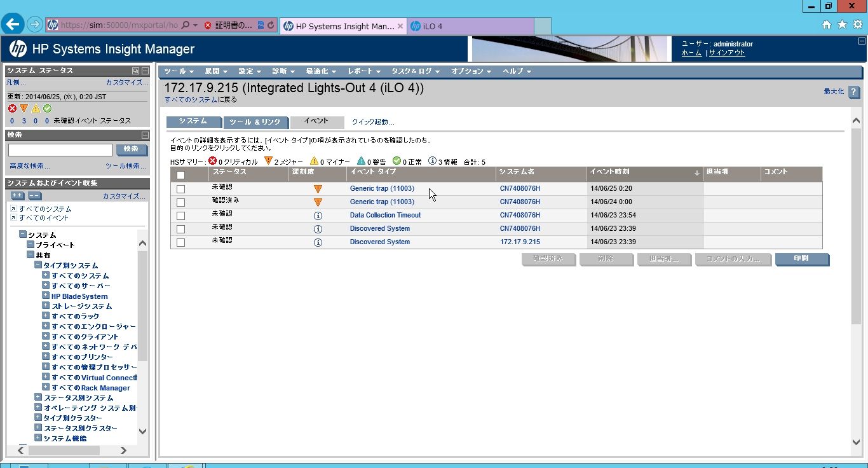
Task: Collapse the 共有 tree node
Action: [31, 255]
